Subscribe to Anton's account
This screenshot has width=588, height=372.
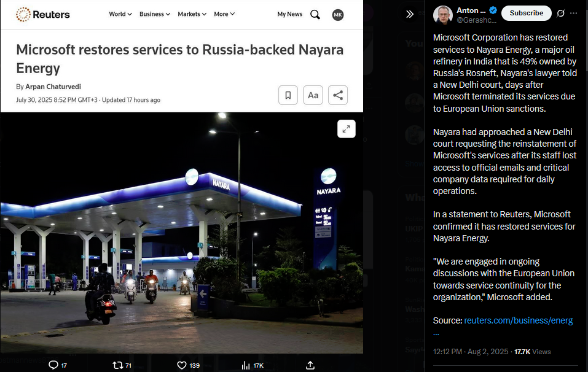point(526,13)
